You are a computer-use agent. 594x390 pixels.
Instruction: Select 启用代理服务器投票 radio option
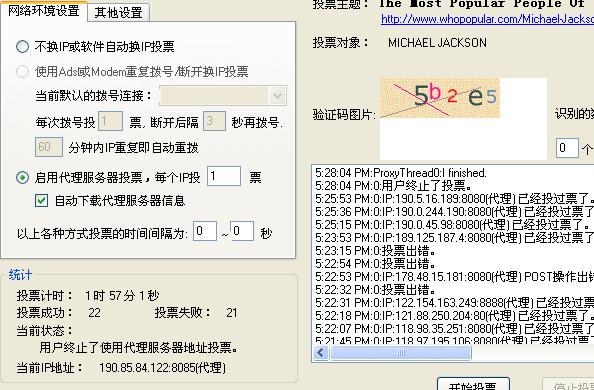click(22, 177)
